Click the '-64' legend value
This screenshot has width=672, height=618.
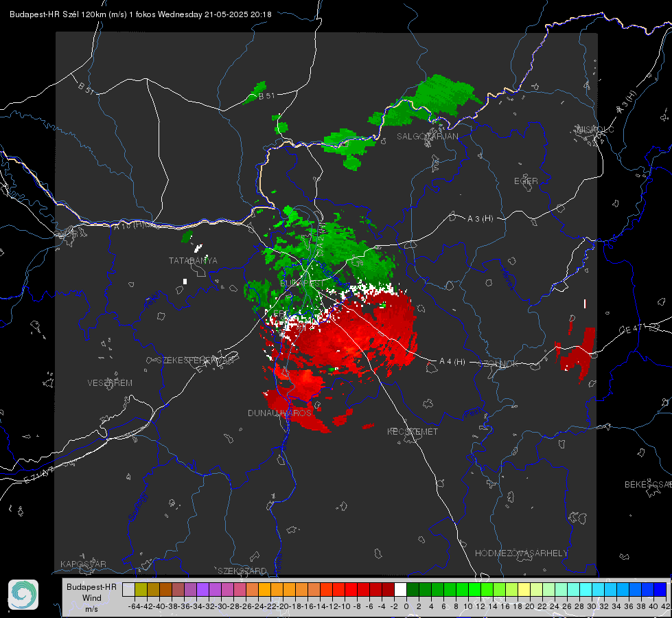(134, 606)
